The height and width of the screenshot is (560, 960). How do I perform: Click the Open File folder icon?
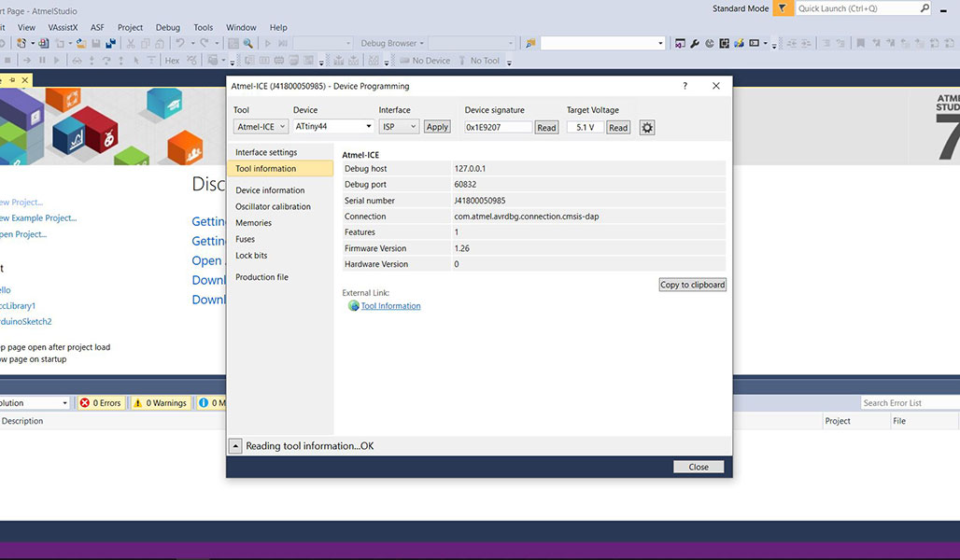click(x=81, y=44)
